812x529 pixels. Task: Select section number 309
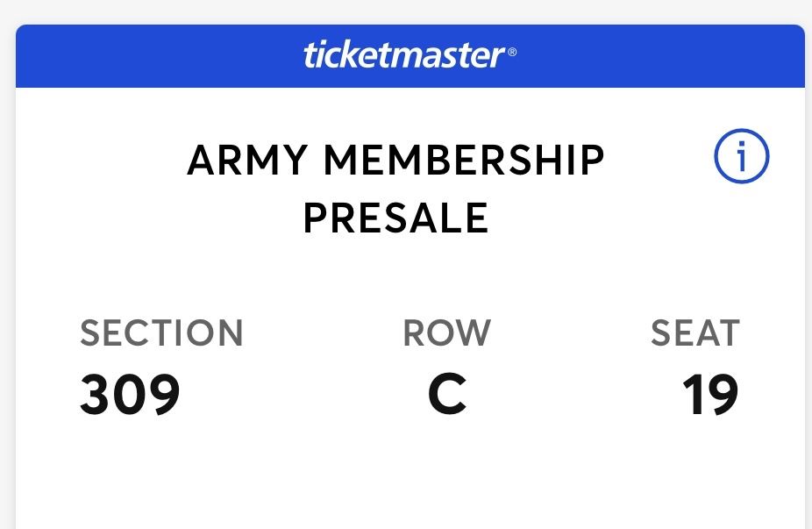[130, 395]
